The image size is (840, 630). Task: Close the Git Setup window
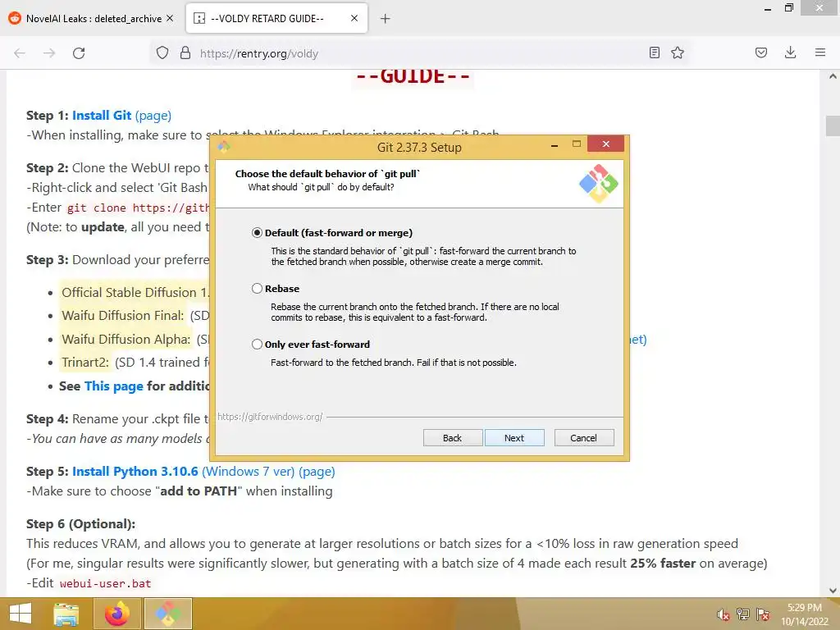pos(606,144)
